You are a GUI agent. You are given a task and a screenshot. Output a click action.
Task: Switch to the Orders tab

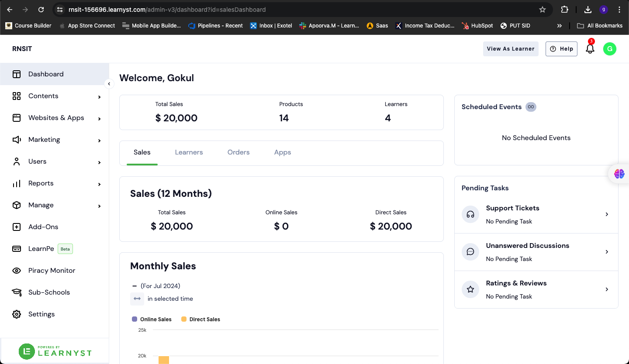238,152
